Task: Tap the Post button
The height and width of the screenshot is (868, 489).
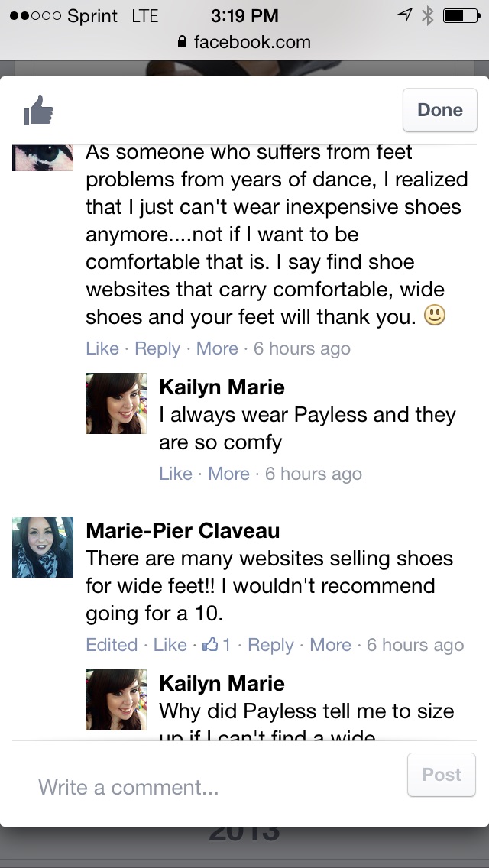Action: (442, 775)
